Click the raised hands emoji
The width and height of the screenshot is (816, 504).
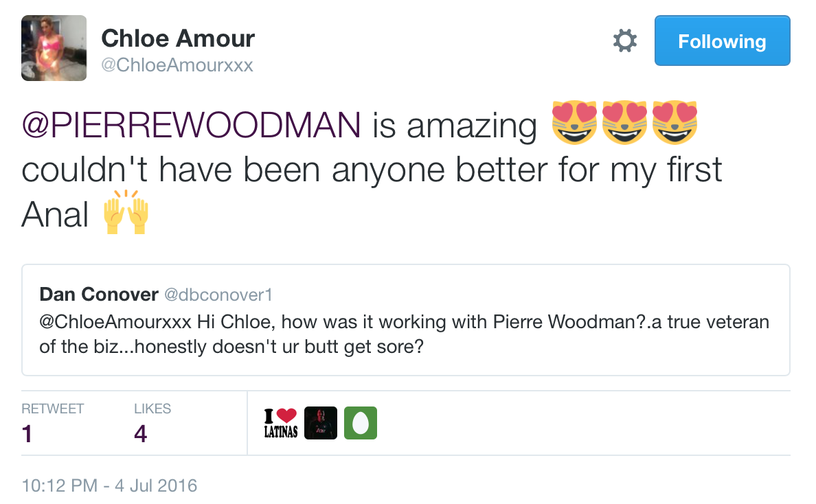click(126, 214)
